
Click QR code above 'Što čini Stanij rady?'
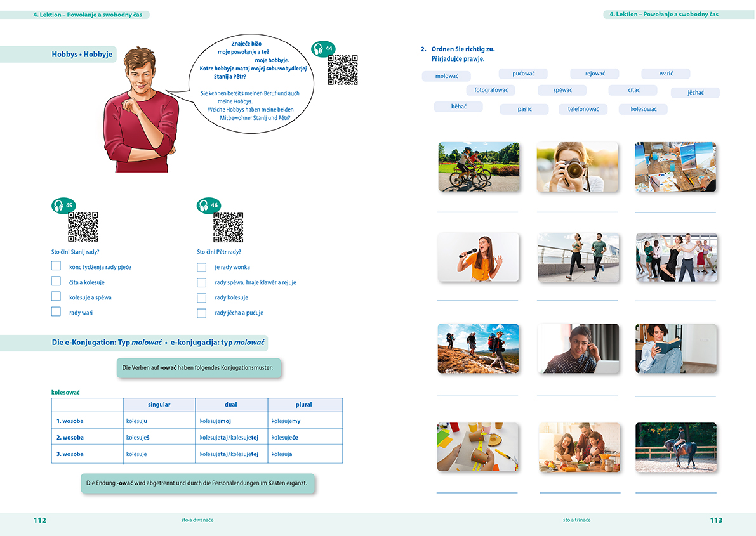83,226
